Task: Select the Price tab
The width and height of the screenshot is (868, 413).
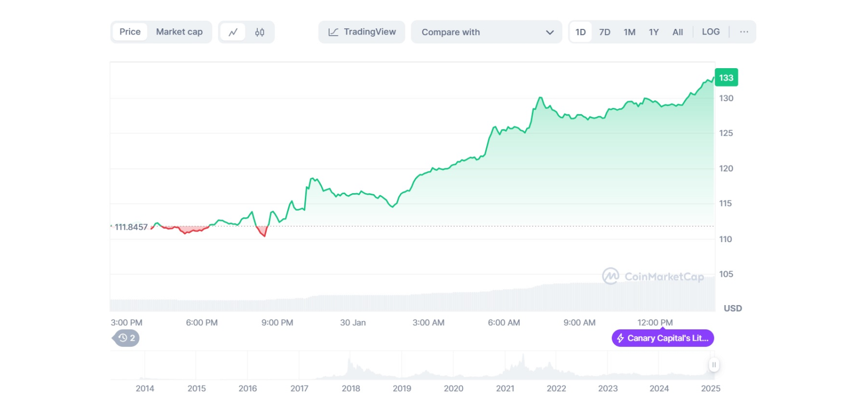Action: point(130,32)
